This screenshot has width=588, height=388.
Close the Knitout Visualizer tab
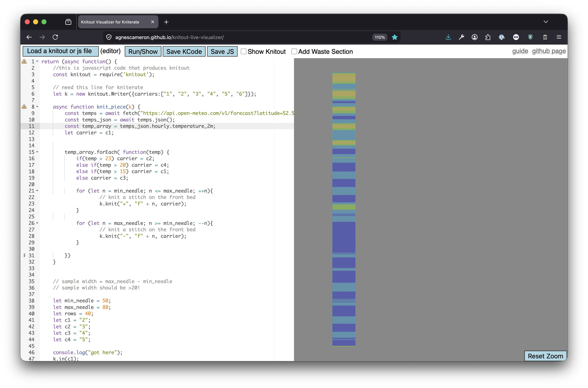pos(153,22)
